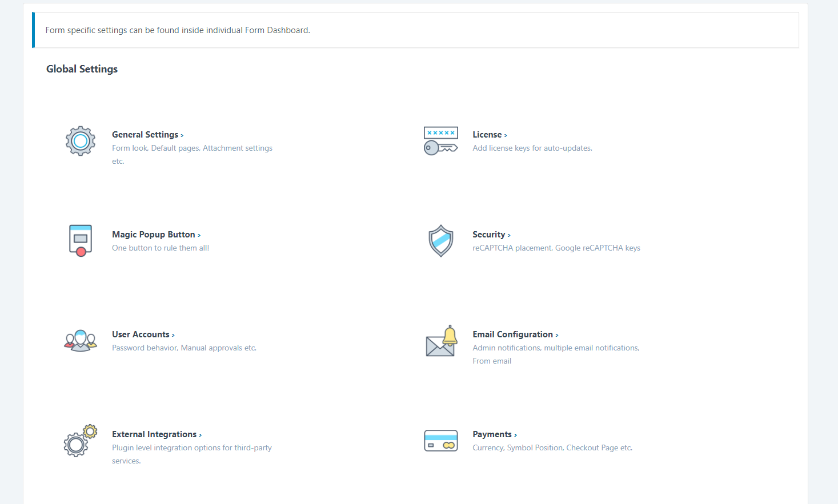This screenshot has width=838, height=504.
Task: Click the License key icon
Action: click(x=440, y=141)
